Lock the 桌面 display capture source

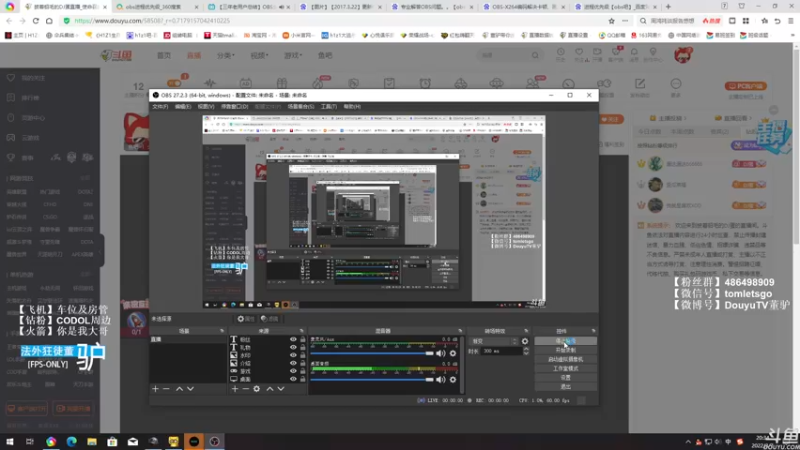pos(303,379)
